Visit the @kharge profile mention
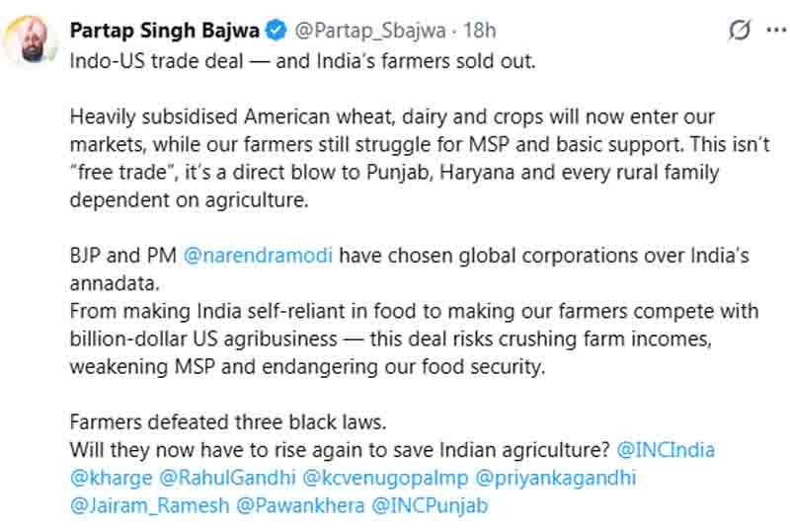790x532 pixels. [112, 479]
